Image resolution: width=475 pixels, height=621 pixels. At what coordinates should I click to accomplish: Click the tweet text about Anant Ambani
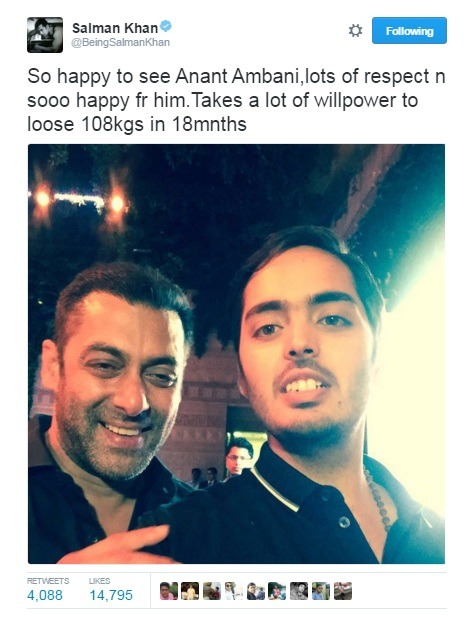click(236, 100)
